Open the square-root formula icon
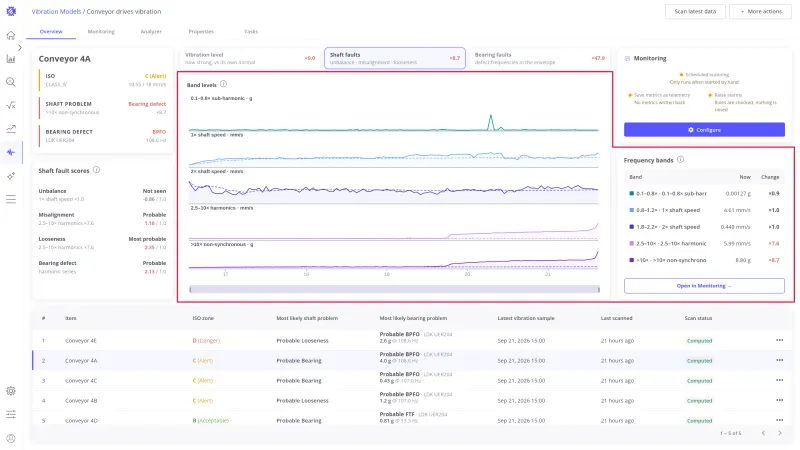 [x=11, y=105]
